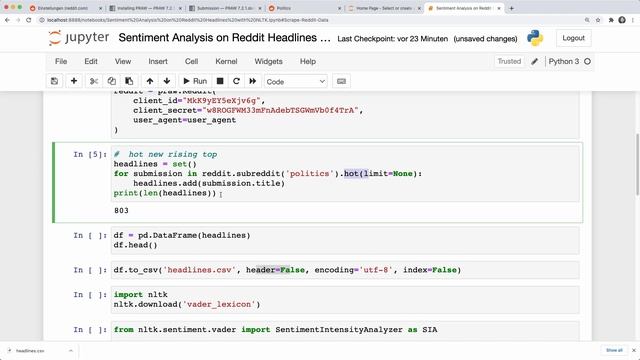The width and height of the screenshot is (640, 360).
Task: Click the Logout button
Action: pyautogui.click(x=573, y=38)
